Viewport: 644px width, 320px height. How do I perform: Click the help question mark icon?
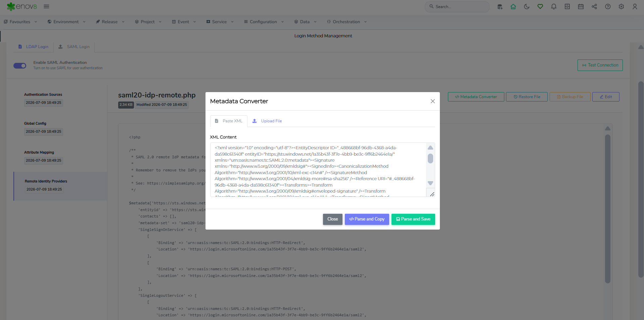(x=608, y=6)
